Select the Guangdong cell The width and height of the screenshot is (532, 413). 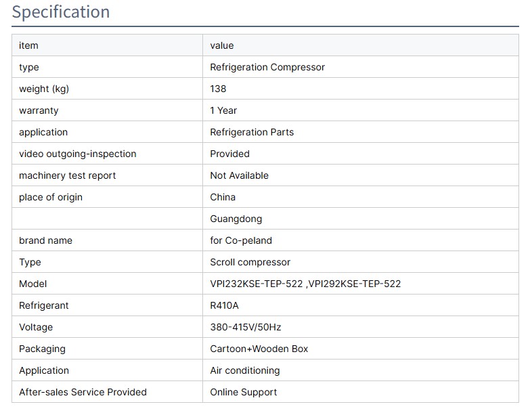click(x=236, y=219)
